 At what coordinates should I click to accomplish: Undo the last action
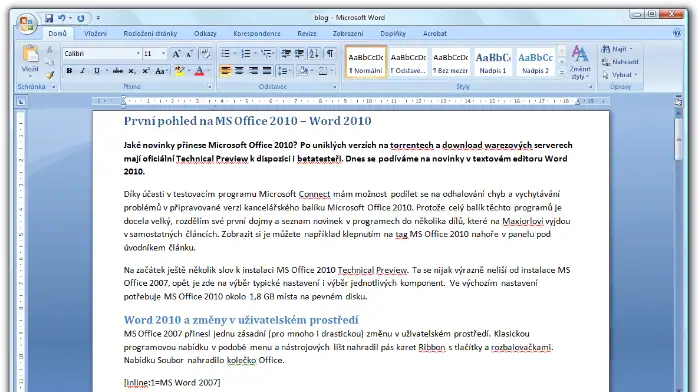click(x=62, y=18)
